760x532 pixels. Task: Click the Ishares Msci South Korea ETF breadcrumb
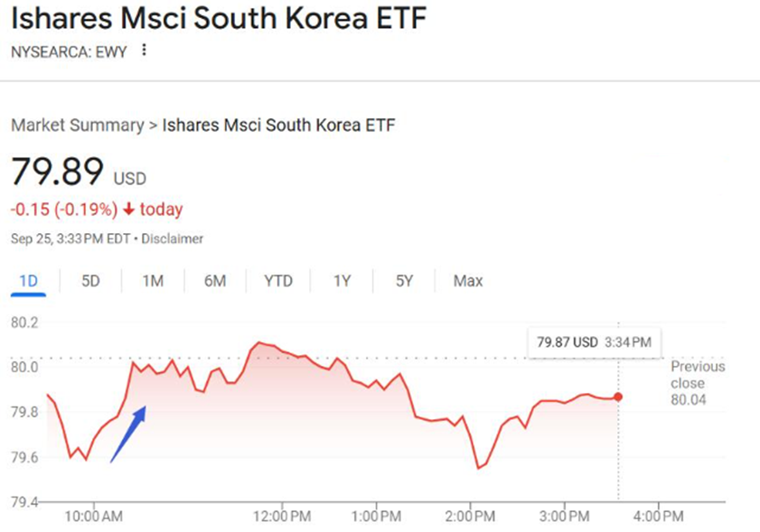coord(278,126)
